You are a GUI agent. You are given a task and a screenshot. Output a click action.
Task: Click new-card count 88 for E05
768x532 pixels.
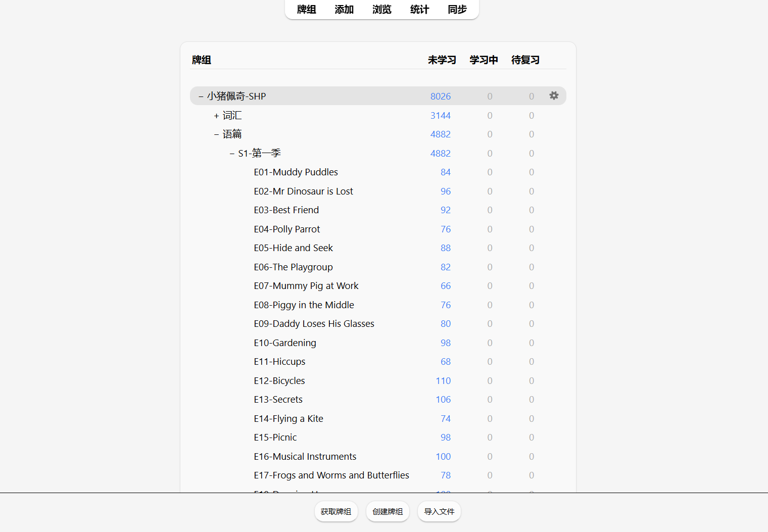pos(446,248)
